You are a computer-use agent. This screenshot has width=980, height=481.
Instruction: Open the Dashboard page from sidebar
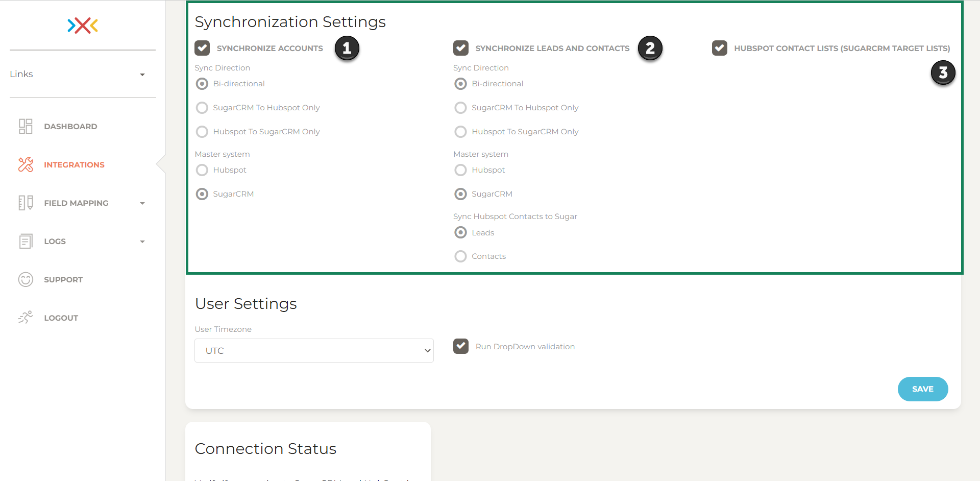(71, 126)
